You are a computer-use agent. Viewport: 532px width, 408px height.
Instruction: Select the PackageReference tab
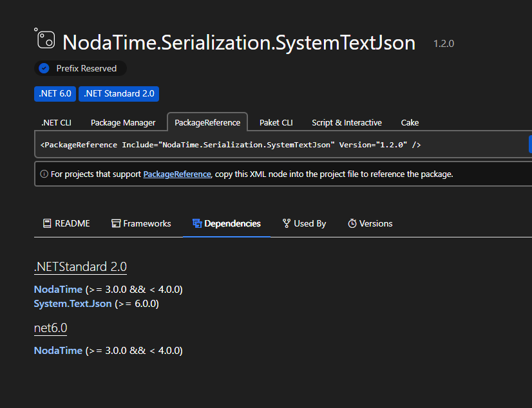pos(207,122)
